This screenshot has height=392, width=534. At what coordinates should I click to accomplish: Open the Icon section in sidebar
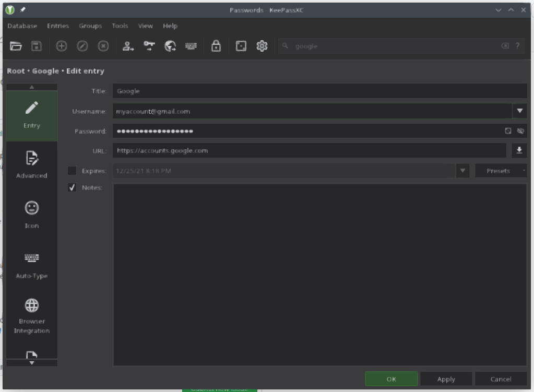click(x=32, y=215)
